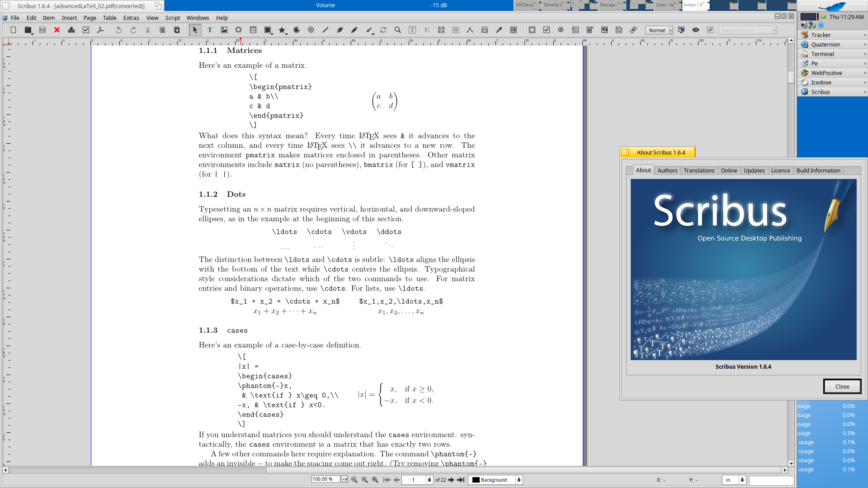
Task: Select the Zoom magnifier tool
Action: point(398,30)
